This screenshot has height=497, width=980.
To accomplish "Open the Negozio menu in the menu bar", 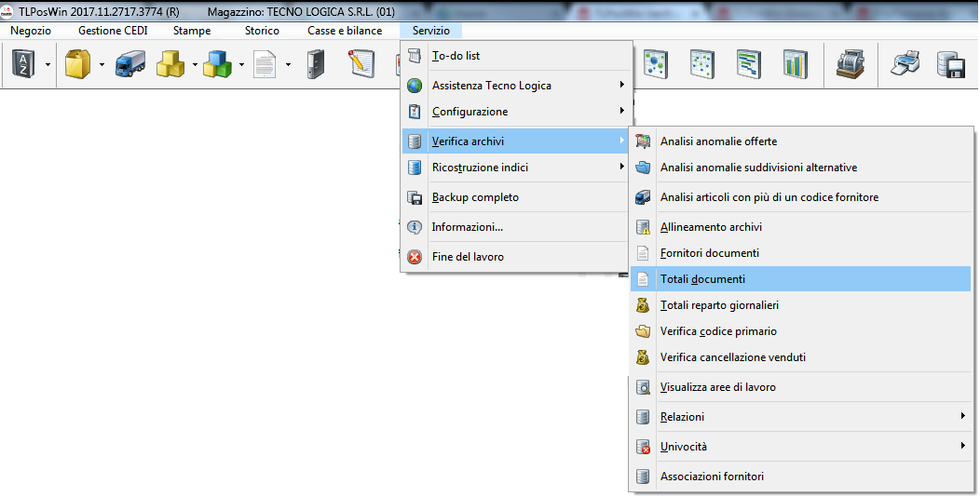I will (31, 31).
